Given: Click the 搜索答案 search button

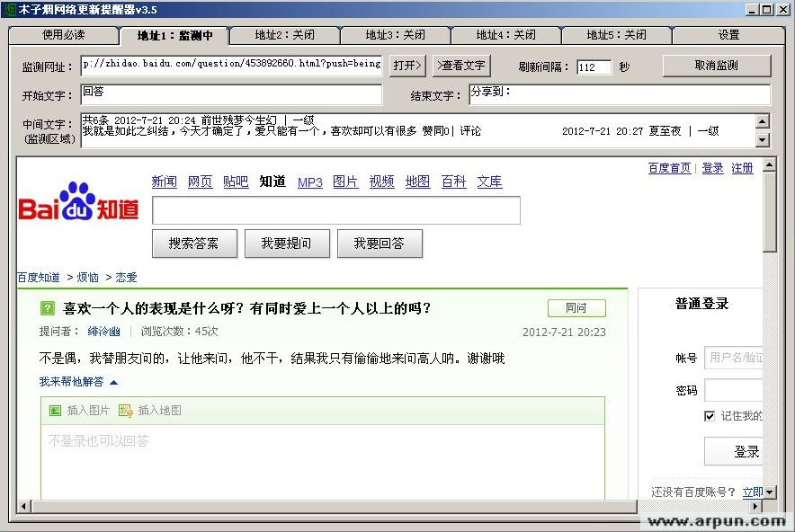Looking at the screenshot, I should (194, 244).
